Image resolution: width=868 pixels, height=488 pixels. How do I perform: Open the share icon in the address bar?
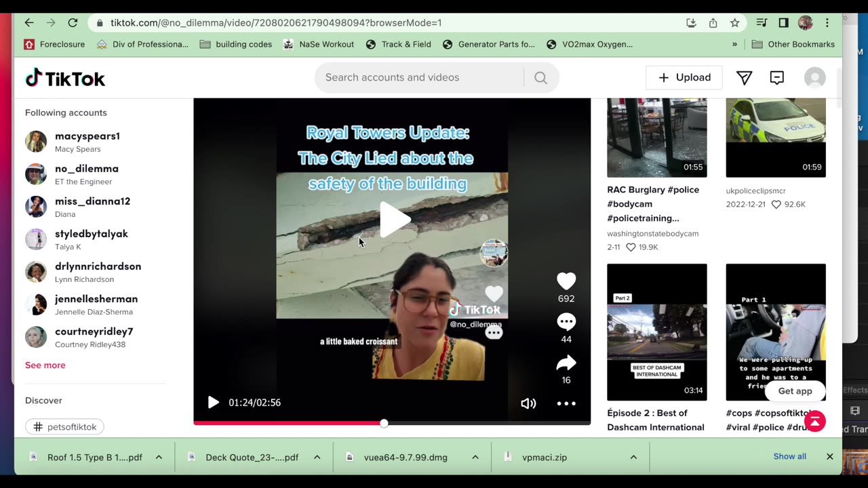click(x=713, y=22)
